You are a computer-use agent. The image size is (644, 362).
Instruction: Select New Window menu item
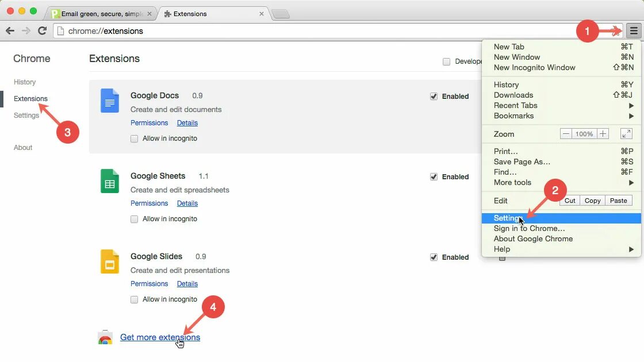point(561,57)
